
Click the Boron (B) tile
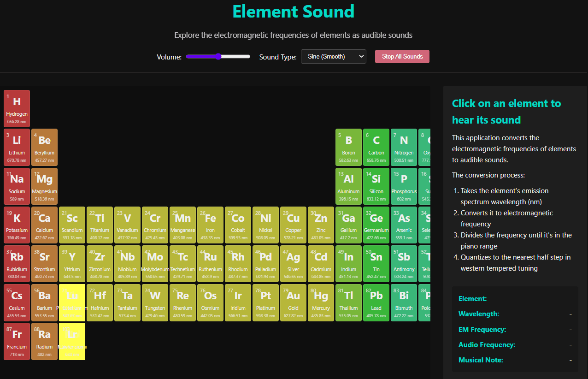click(x=348, y=147)
